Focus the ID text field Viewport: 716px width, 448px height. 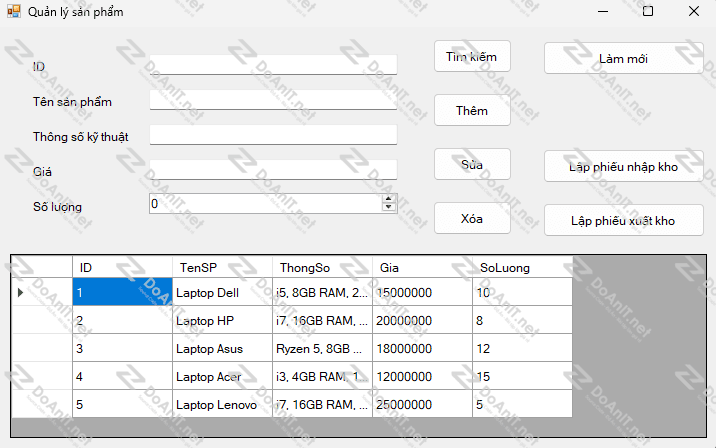273,65
